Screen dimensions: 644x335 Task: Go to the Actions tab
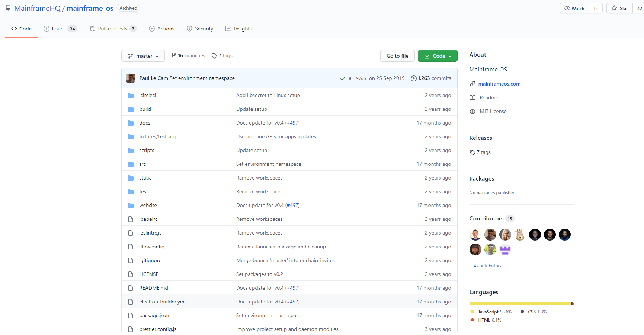point(161,29)
